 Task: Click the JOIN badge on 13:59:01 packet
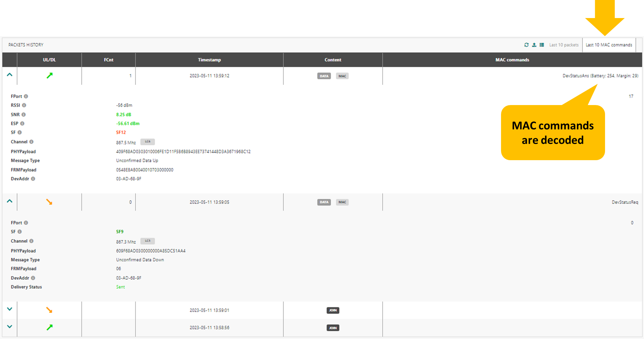[333, 310]
